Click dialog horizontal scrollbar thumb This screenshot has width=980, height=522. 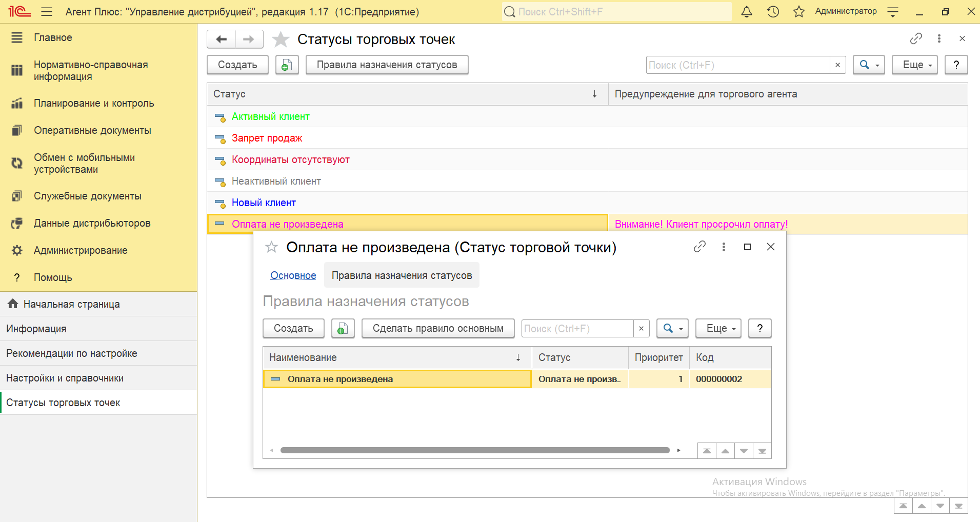(x=475, y=450)
